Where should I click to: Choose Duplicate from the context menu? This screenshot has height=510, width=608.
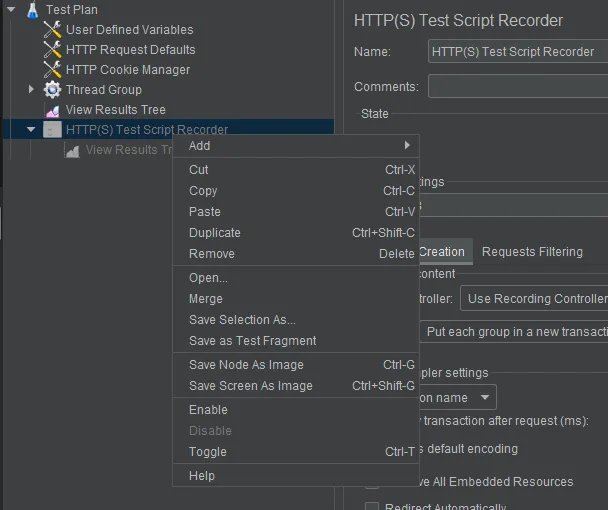click(x=296, y=233)
